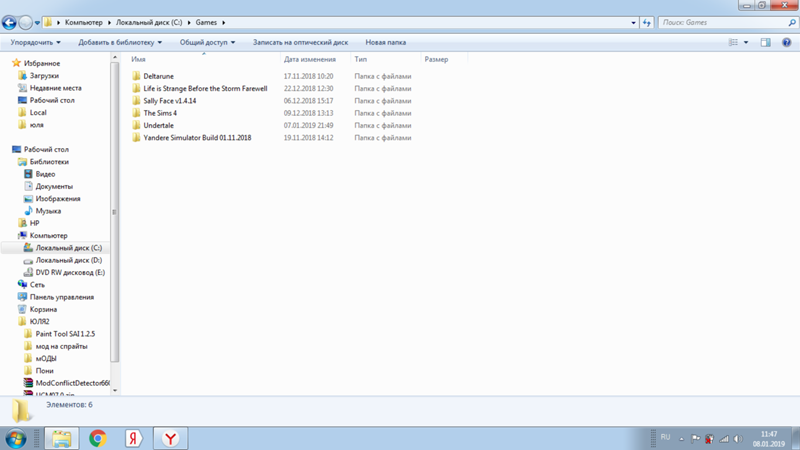Viewport: 800px width, 450px height.
Task: Open the Общий доступ menu
Action: point(207,42)
